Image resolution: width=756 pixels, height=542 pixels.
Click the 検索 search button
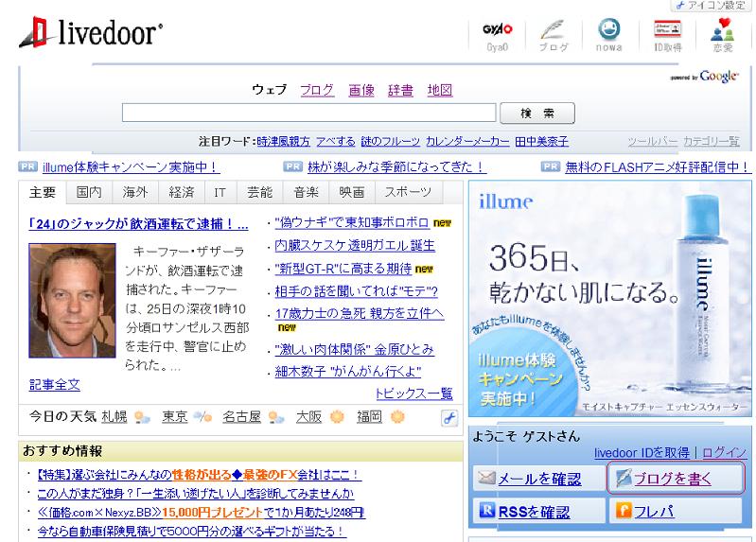537,114
